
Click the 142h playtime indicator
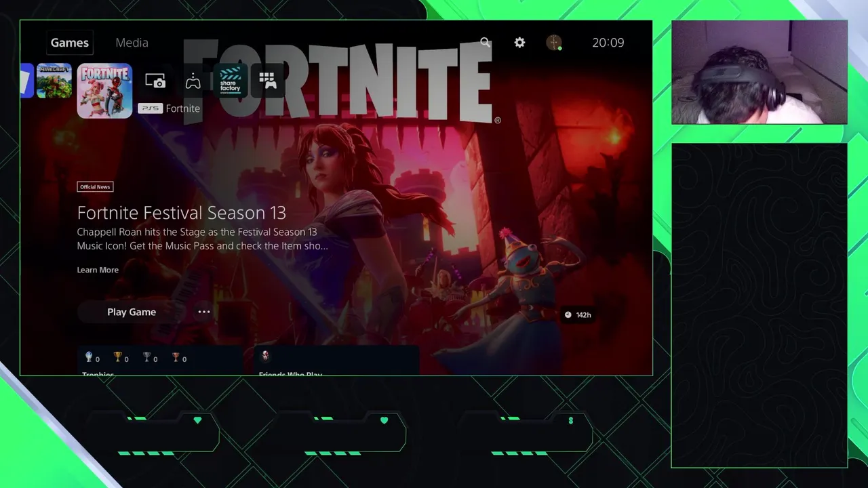point(578,315)
